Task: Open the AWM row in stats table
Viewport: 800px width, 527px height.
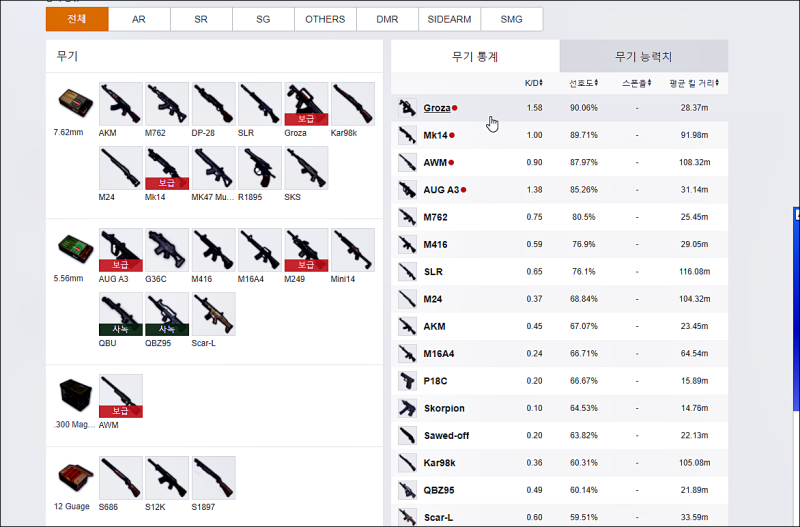Action: pos(559,162)
